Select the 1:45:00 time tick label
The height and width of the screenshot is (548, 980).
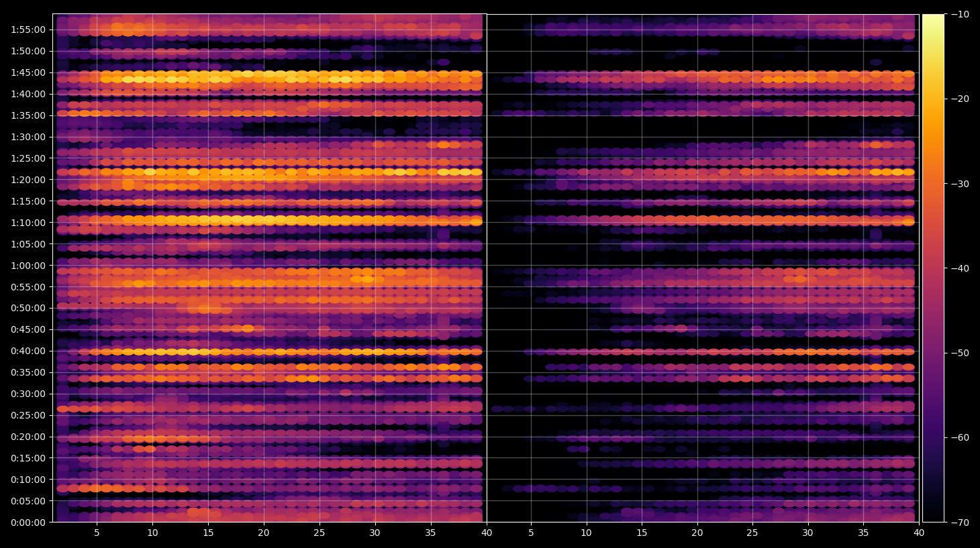coord(28,72)
